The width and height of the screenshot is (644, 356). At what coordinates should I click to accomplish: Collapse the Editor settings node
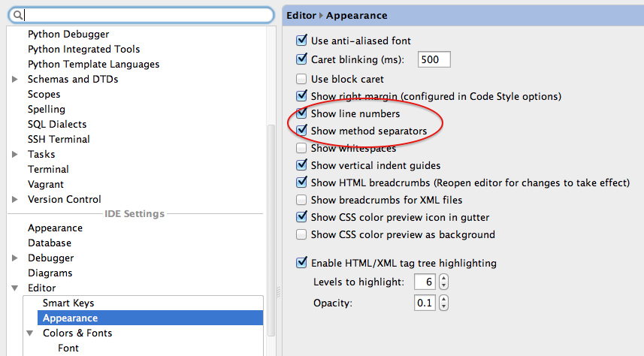[x=15, y=288]
